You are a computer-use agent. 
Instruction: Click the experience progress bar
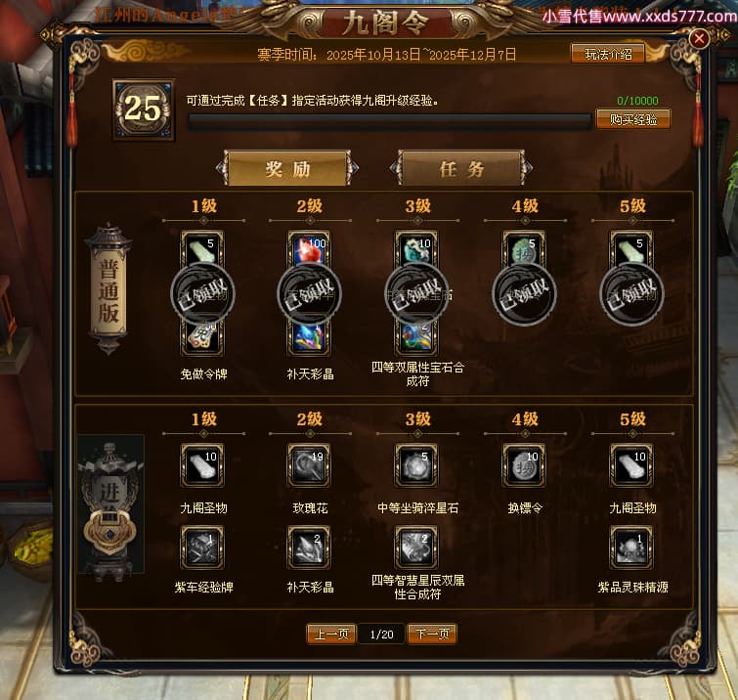pyautogui.click(x=389, y=121)
